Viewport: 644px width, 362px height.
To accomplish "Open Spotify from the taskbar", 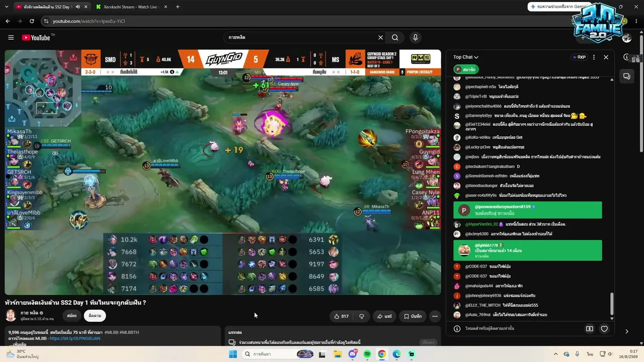I will [367, 354].
